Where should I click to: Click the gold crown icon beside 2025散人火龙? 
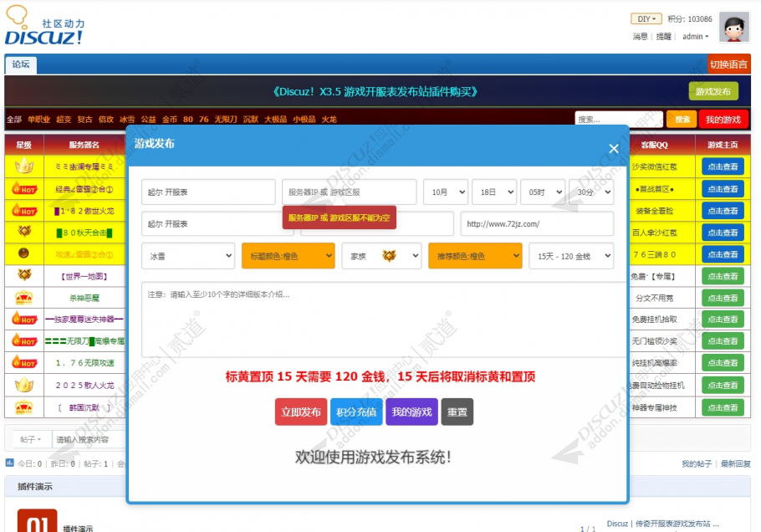[23, 385]
